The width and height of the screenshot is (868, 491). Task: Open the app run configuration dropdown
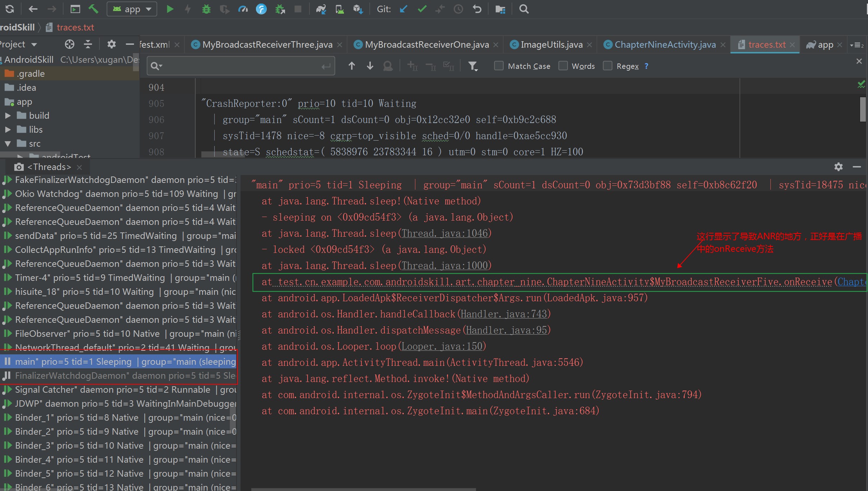click(x=132, y=9)
